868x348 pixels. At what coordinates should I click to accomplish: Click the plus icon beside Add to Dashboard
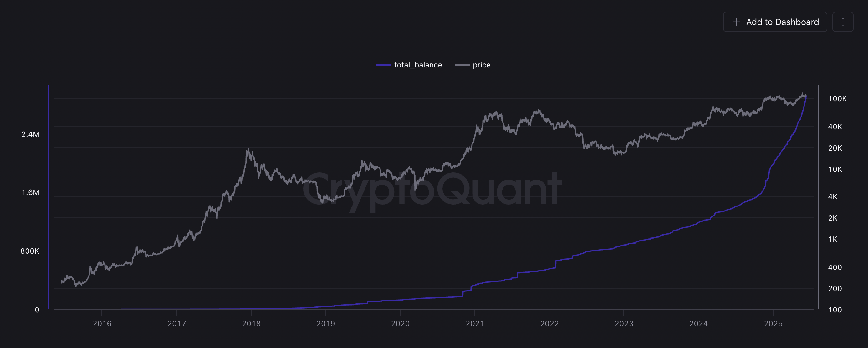coord(736,22)
